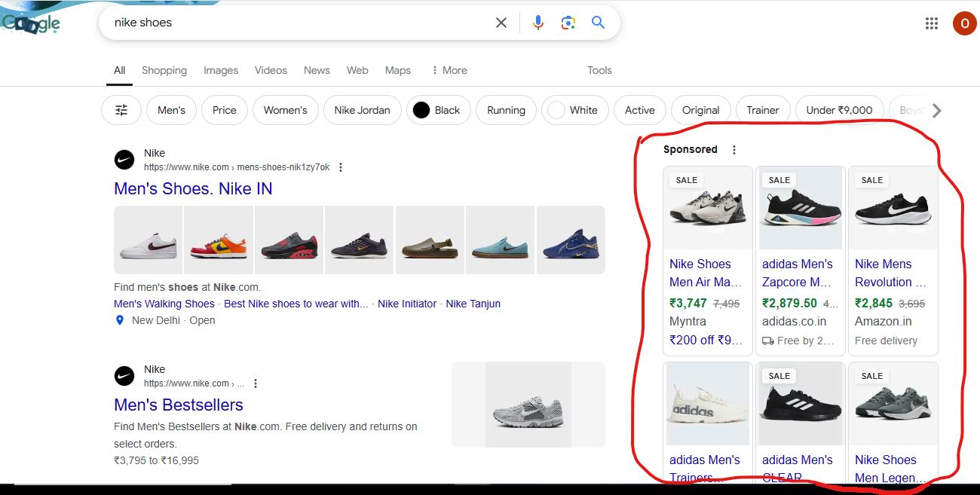Click the Nike logo beside Men's Shoes result

tap(124, 160)
